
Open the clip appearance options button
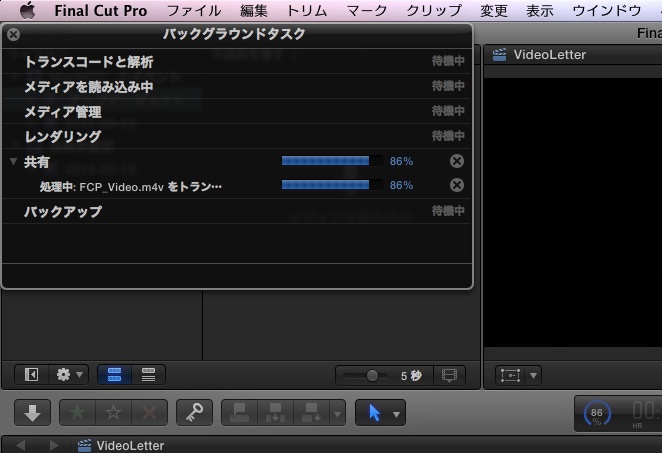(x=449, y=375)
